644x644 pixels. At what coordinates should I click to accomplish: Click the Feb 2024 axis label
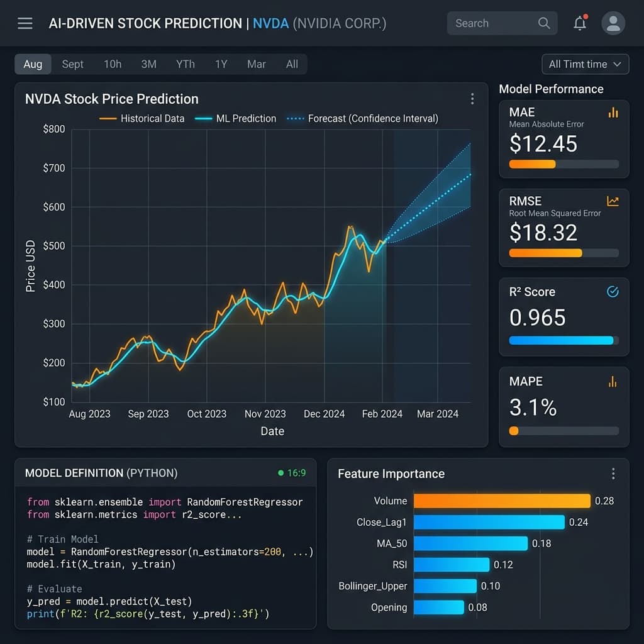(382, 414)
